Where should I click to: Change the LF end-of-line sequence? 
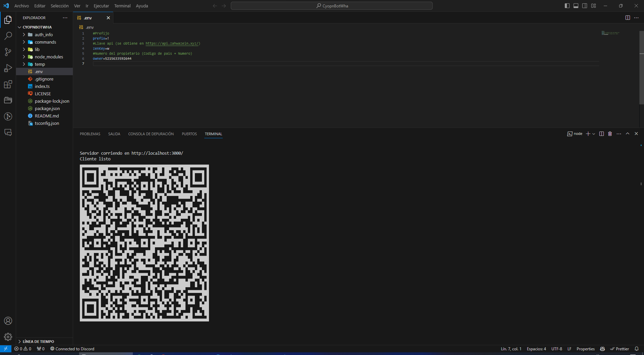click(x=569, y=349)
